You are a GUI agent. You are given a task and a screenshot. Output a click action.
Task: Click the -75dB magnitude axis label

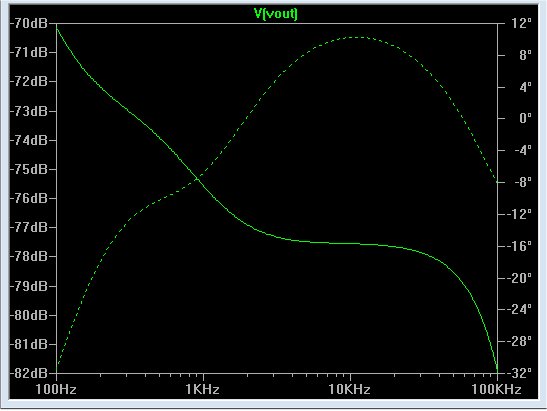tap(29, 169)
